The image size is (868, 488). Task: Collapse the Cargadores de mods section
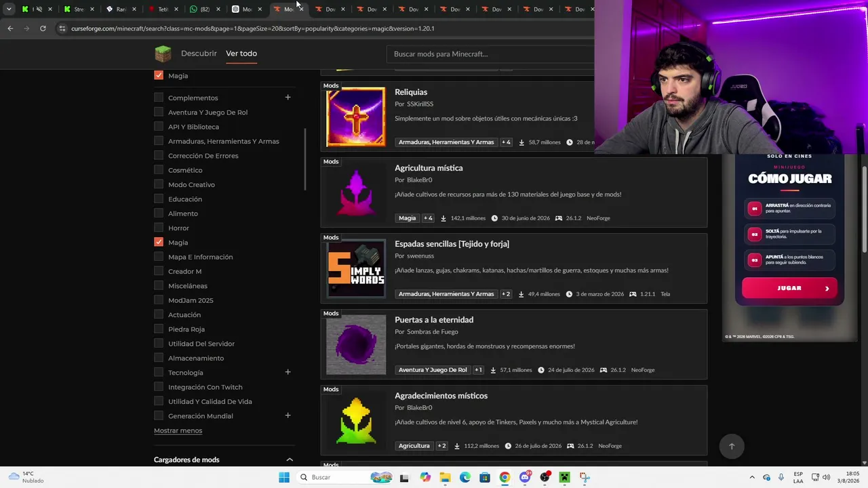tap(290, 460)
